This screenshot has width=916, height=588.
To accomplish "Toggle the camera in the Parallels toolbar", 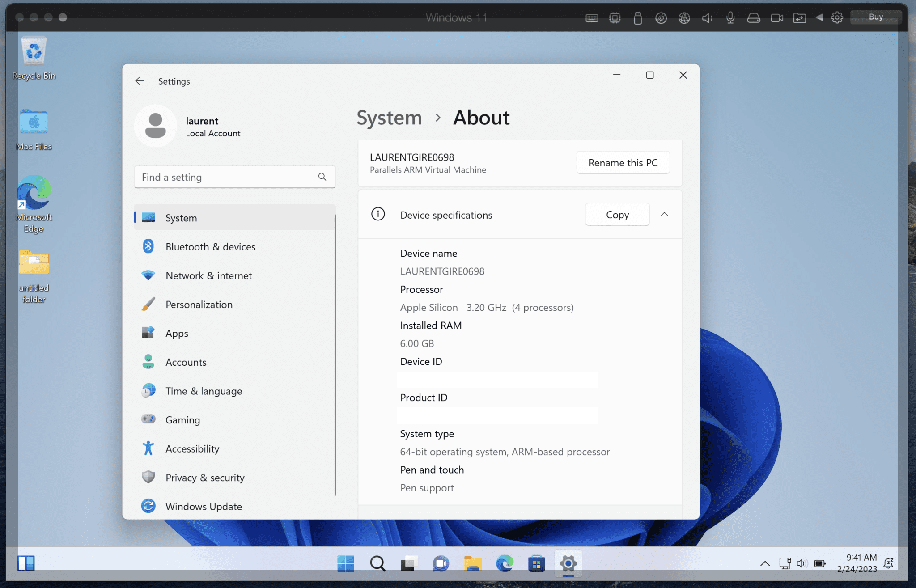I will click(x=777, y=18).
